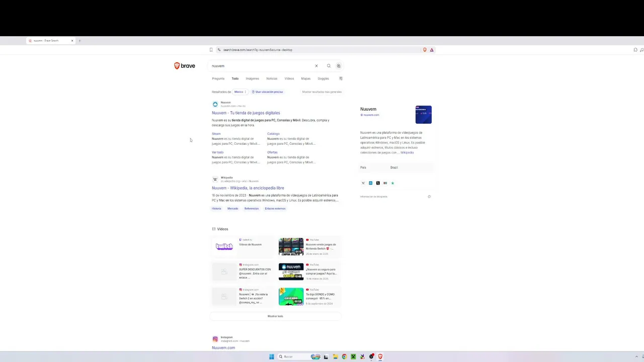Open the Mercado section link
The height and width of the screenshot is (362, 644).
[233, 209]
